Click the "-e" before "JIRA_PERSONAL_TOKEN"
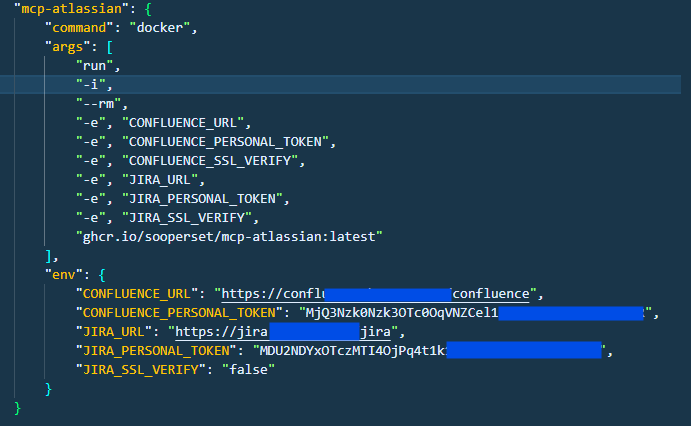Viewport: 691px width, 426px height. pyautogui.click(x=91, y=199)
